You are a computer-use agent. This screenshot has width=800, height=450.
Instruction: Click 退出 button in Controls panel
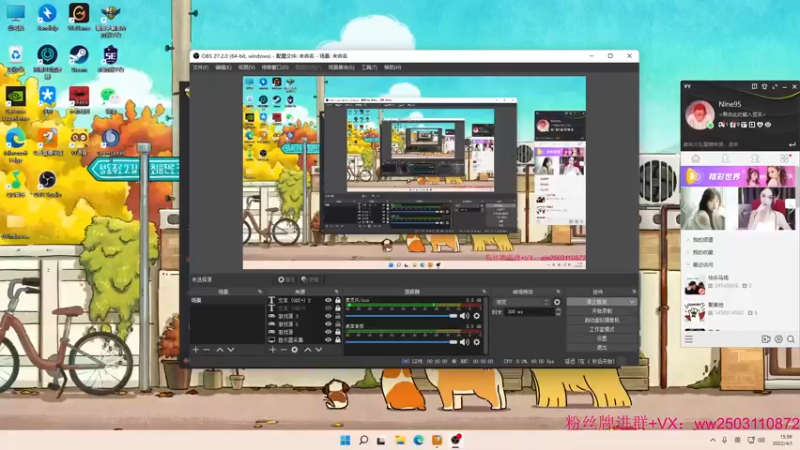pyautogui.click(x=602, y=347)
